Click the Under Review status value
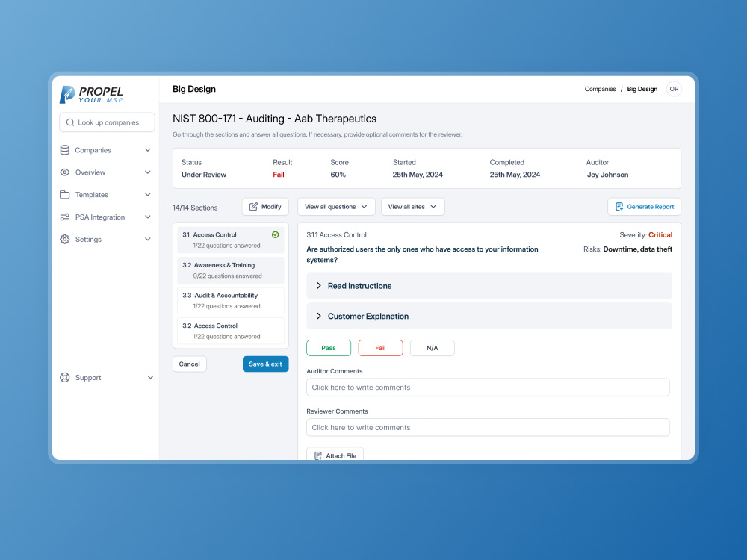The image size is (747, 560). pyautogui.click(x=204, y=175)
